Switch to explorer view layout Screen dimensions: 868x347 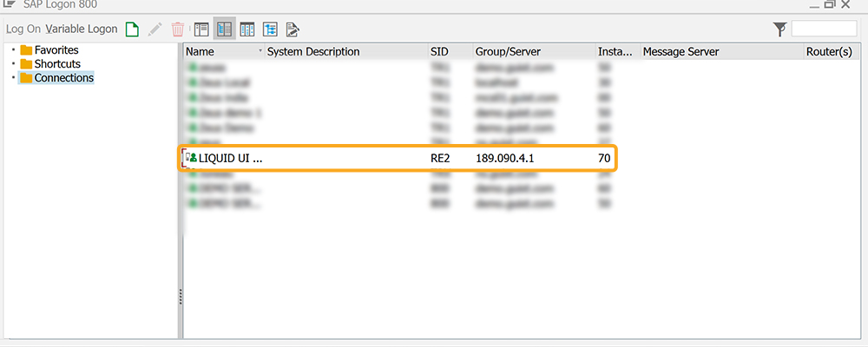(202, 29)
